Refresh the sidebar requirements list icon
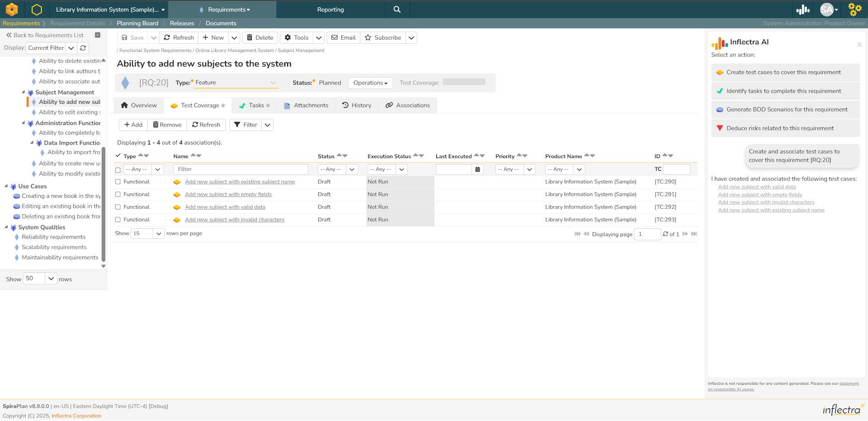This screenshot has height=421, width=868. tap(83, 48)
